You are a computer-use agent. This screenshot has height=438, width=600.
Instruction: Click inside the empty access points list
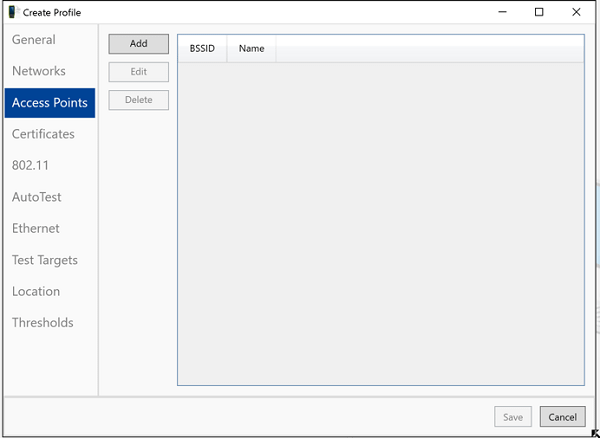380,220
